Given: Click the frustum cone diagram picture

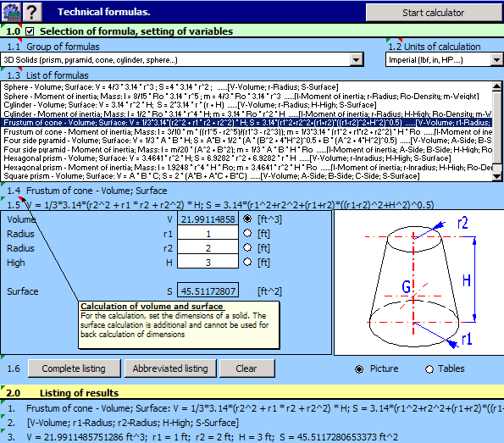Looking at the screenshot, I should click(419, 283).
